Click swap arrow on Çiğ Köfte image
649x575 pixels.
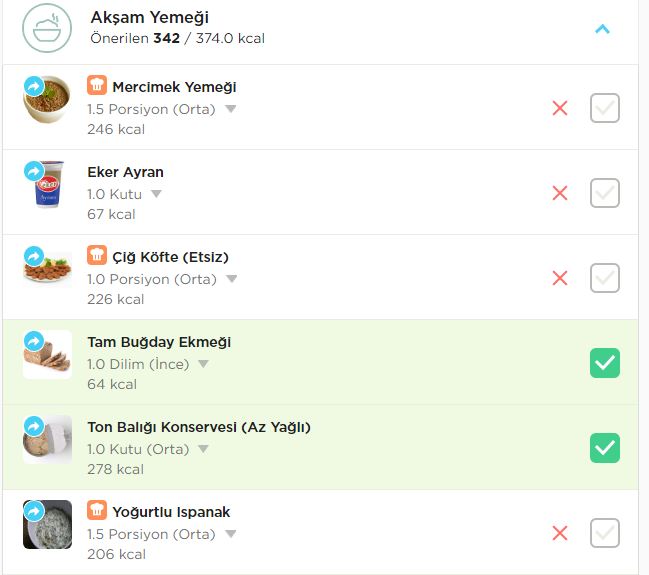34,256
